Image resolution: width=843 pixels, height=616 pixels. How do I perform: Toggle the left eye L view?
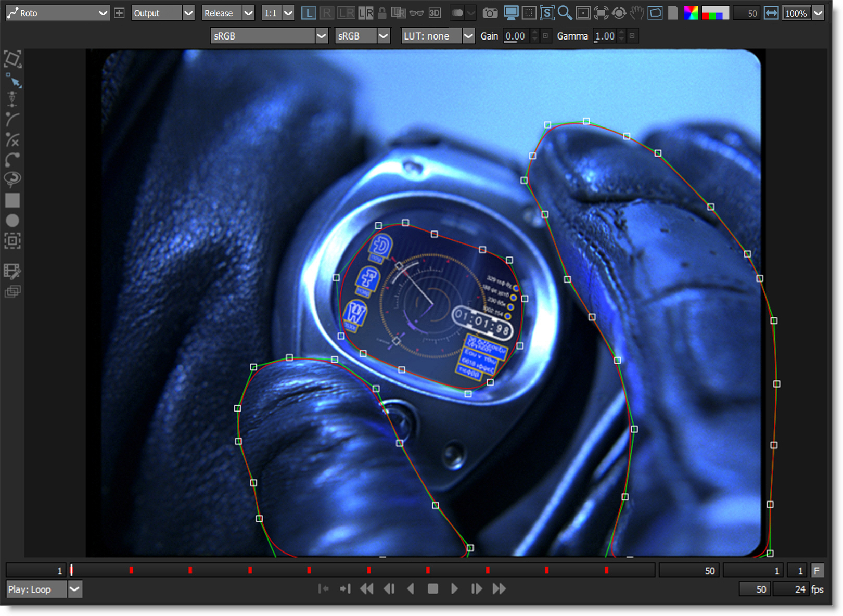click(x=309, y=13)
